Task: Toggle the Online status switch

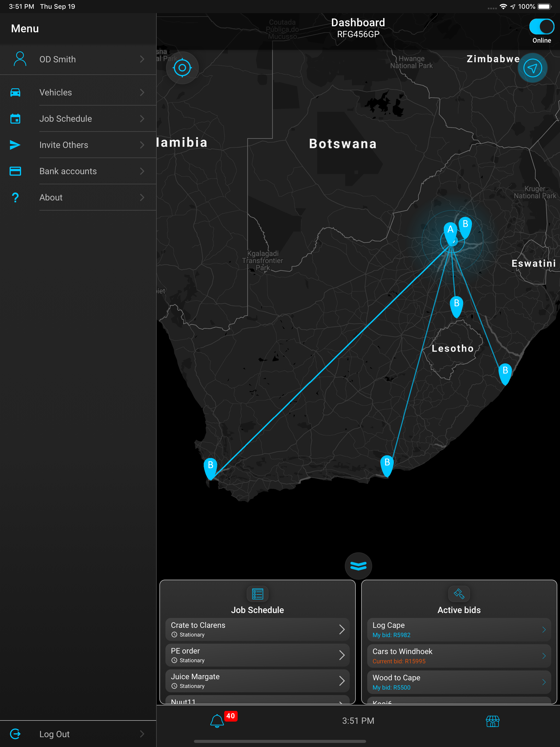Action: 541,27
